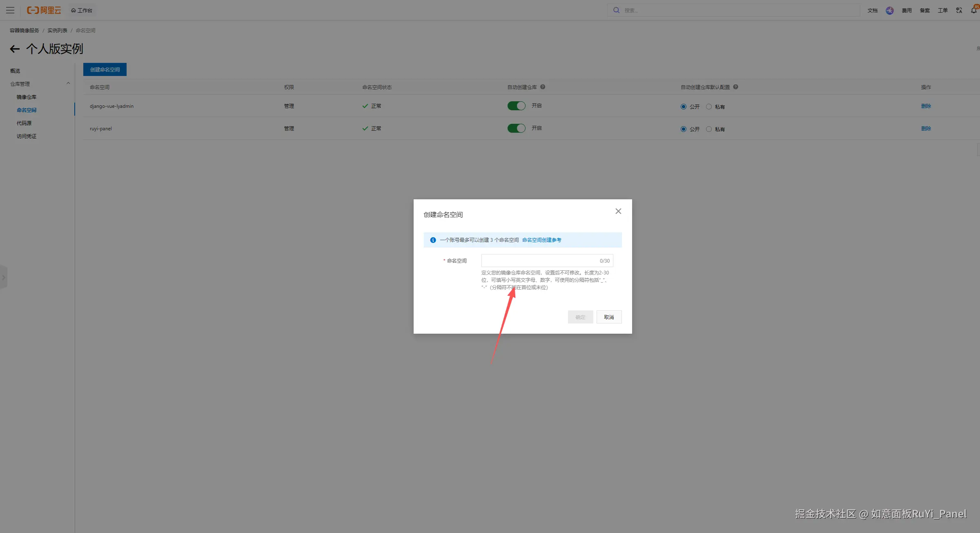Open the 费用 top menu
The image size is (980, 533).
[x=907, y=11]
